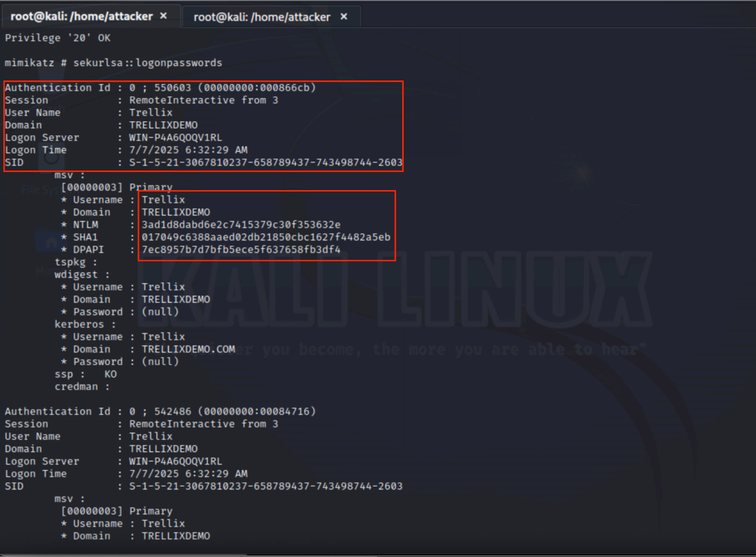The width and height of the screenshot is (756, 557).
Task: Click the wdigest section label
Action: (x=76, y=275)
